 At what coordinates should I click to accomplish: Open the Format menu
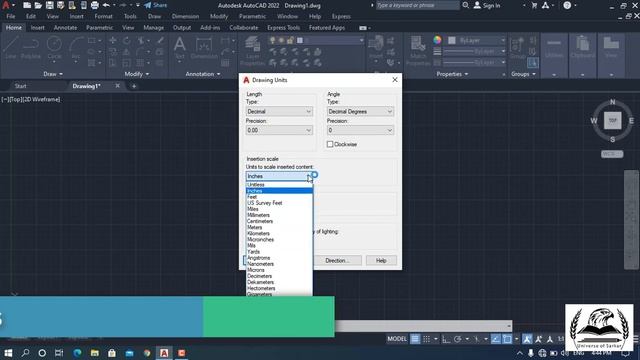(x=103, y=16)
